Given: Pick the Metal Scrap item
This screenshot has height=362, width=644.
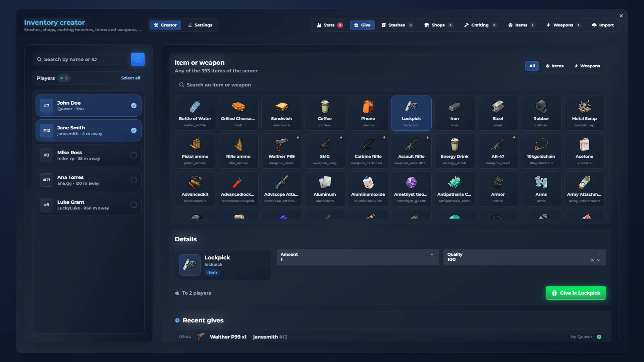Looking at the screenshot, I should (584, 113).
